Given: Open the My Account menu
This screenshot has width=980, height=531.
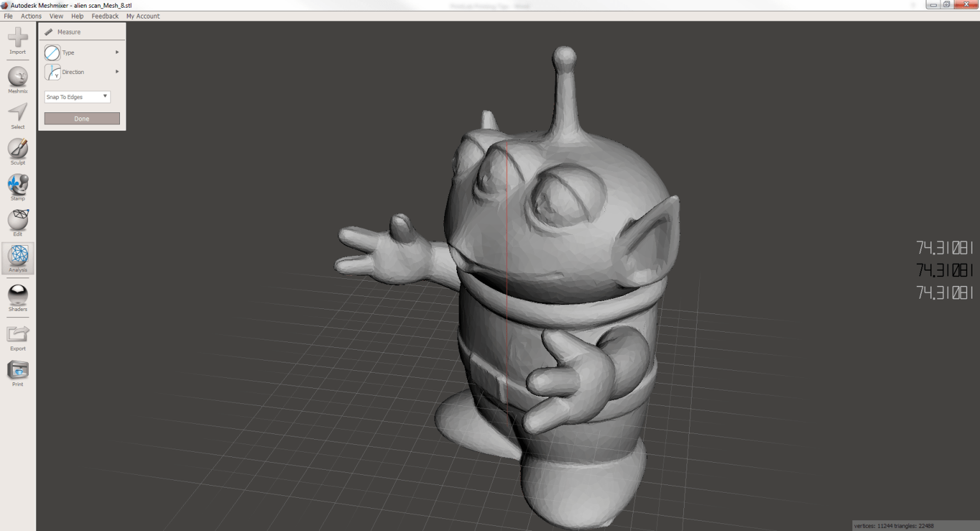Looking at the screenshot, I should point(143,16).
